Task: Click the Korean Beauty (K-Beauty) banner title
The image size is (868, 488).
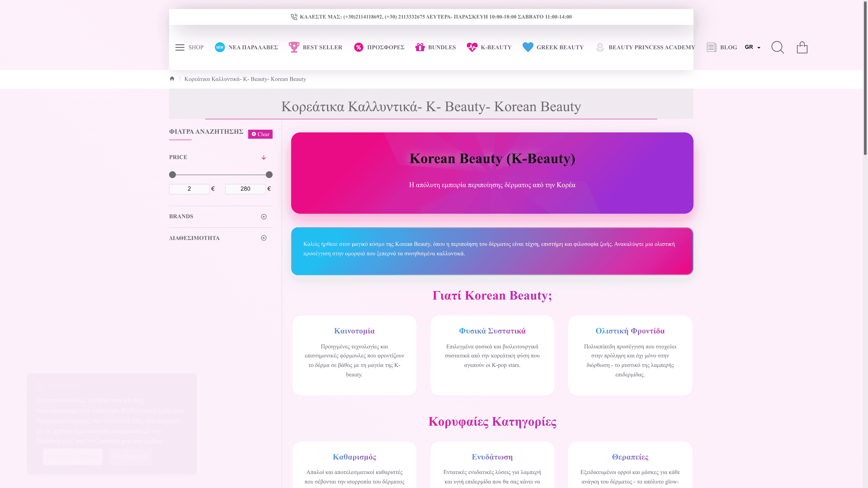Action: pos(492,158)
